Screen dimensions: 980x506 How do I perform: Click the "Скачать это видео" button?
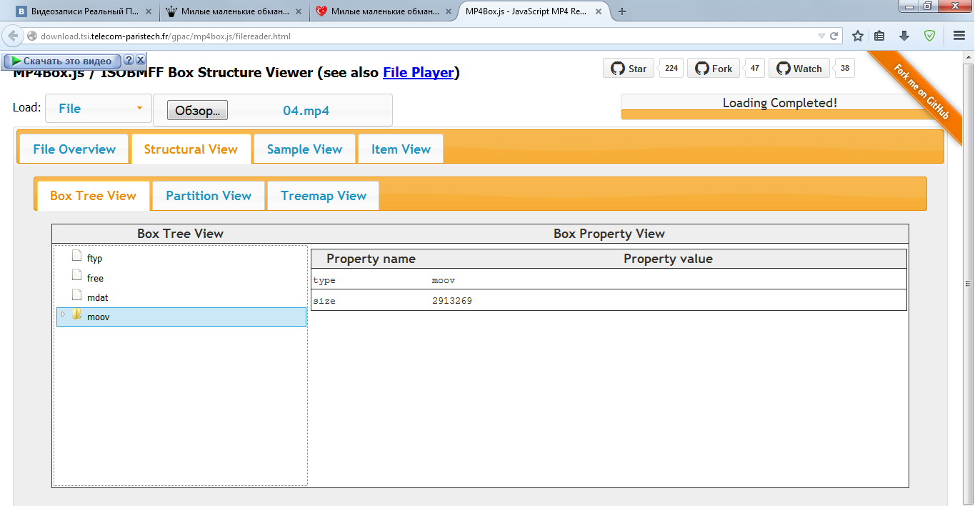62,61
